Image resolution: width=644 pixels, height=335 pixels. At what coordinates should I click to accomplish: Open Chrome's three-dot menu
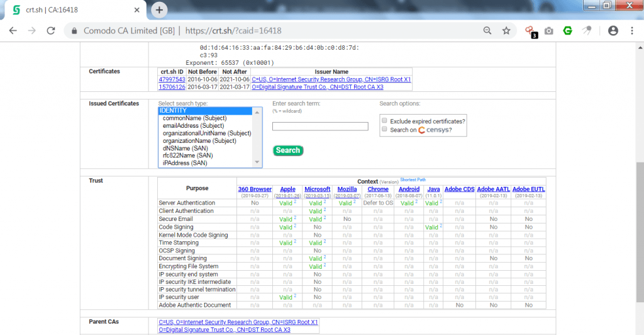click(x=632, y=31)
